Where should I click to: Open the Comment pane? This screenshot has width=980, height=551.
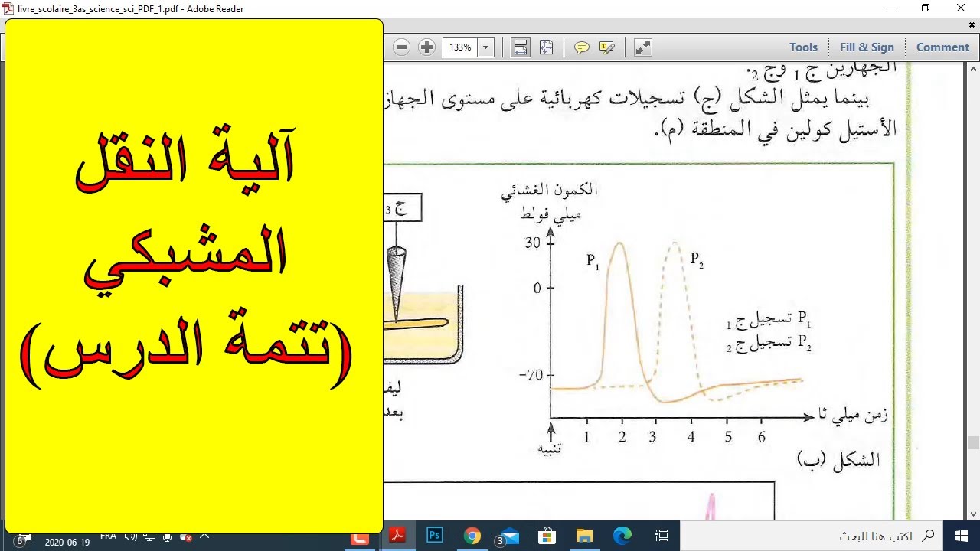pyautogui.click(x=942, y=47)
